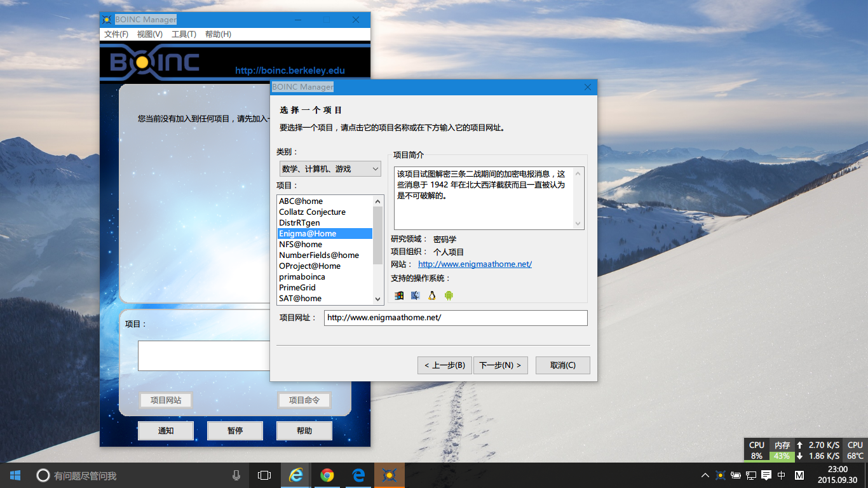Select Collatz Conjecture in the project list
The image size is (868, 488).
point(325,212)
